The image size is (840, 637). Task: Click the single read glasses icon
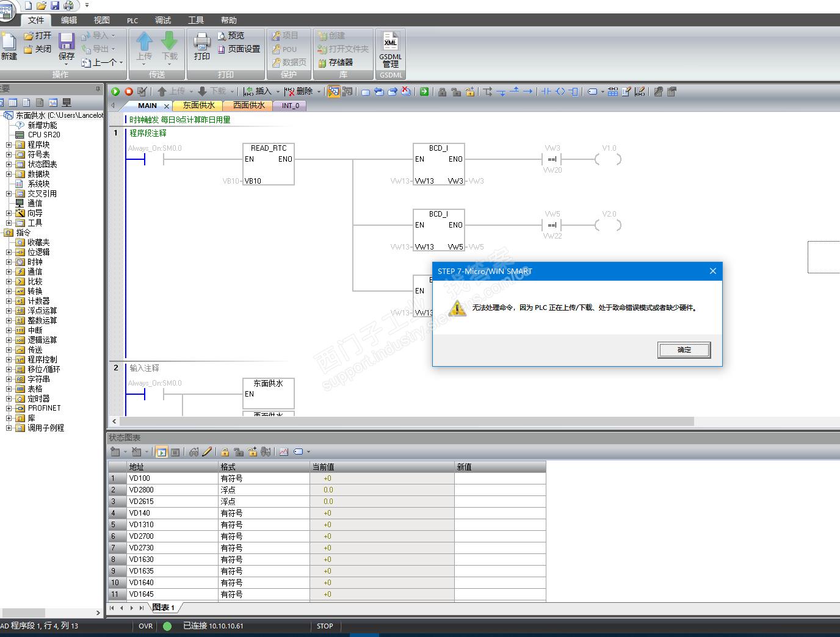[x=194, y=452]
